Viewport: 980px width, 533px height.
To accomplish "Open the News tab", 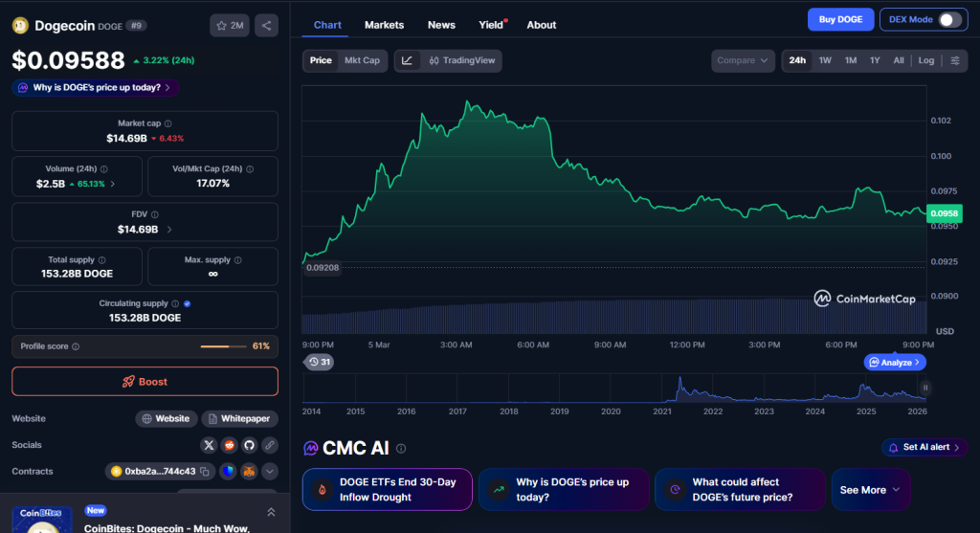I will (441, 25).
